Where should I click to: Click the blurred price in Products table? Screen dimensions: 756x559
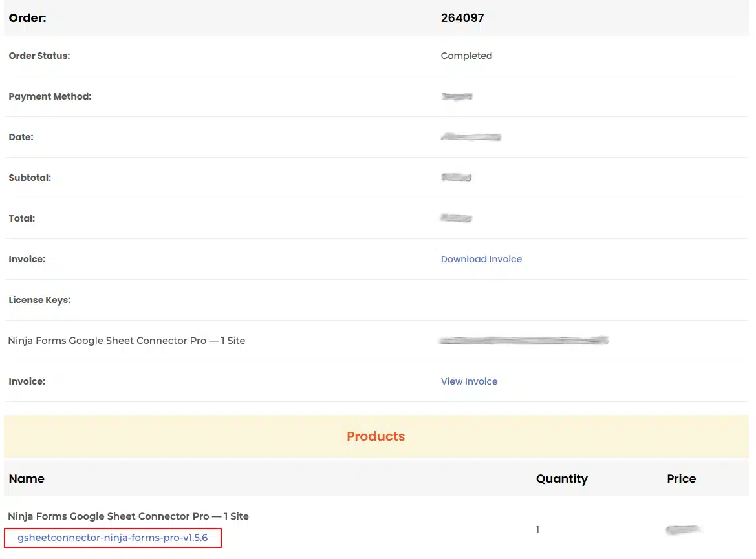tap(684, 530)
